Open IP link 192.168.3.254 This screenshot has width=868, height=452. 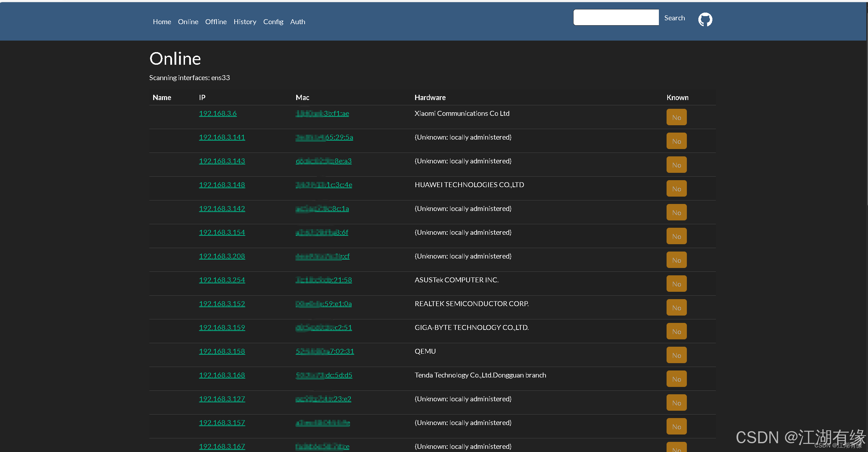point(222,280)
